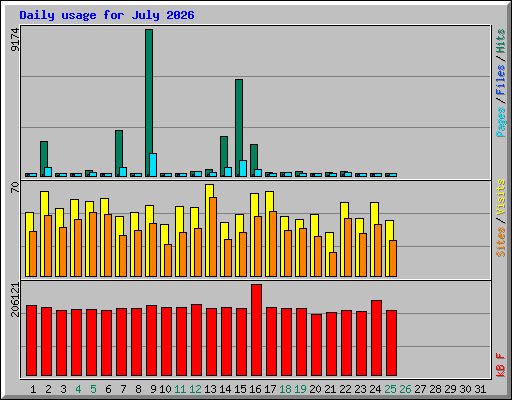This screenshot has height=400, width=512.
Task: Click the cyan "Pages" legend label
Action: 500,122
